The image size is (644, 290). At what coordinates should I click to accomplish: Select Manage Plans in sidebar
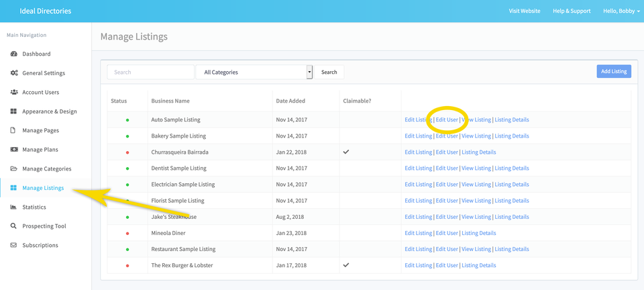(40, 150)
